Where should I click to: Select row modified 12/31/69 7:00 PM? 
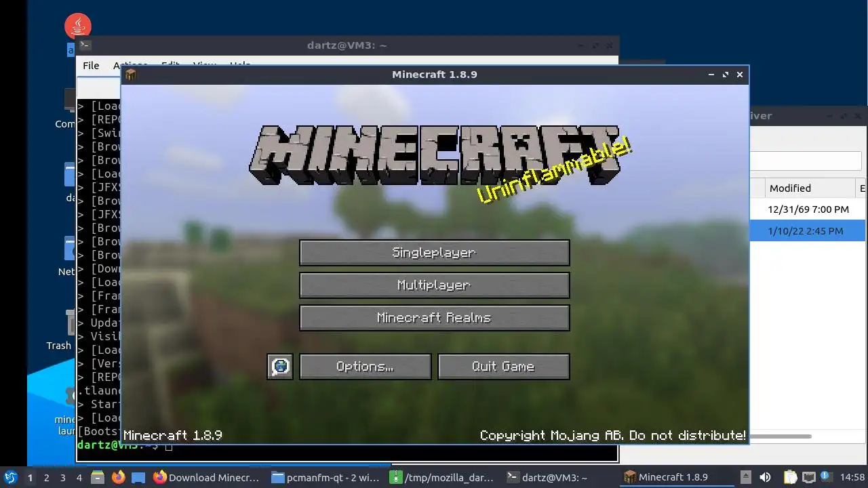tap(808, 209)
